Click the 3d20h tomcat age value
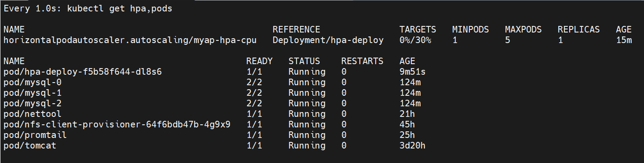This screenshot has width=644, height=163. coord(413,145)
